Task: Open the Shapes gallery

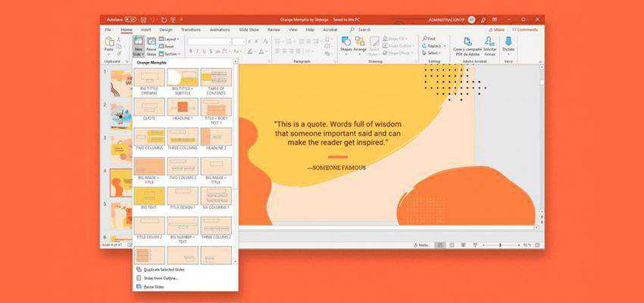Action: click(345, 44)
